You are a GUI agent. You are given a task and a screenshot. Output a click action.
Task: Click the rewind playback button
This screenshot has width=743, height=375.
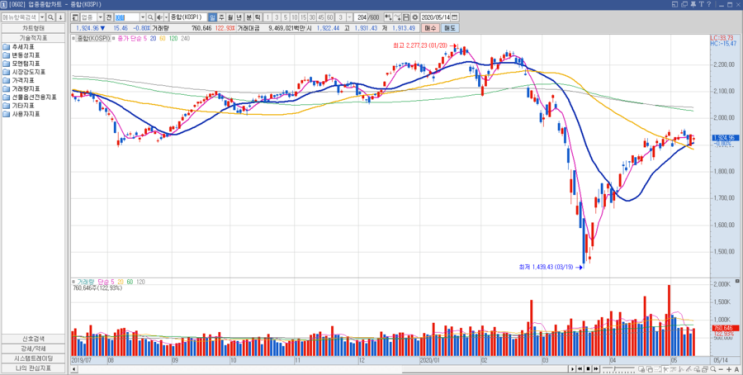click(x=580, y=369)
